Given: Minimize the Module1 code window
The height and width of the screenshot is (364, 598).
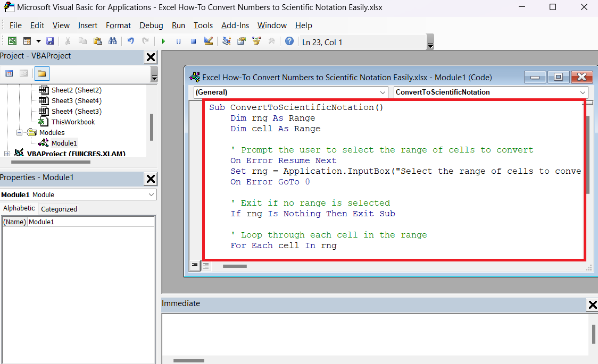Looking at the screenshot, I should pos(535,77).
